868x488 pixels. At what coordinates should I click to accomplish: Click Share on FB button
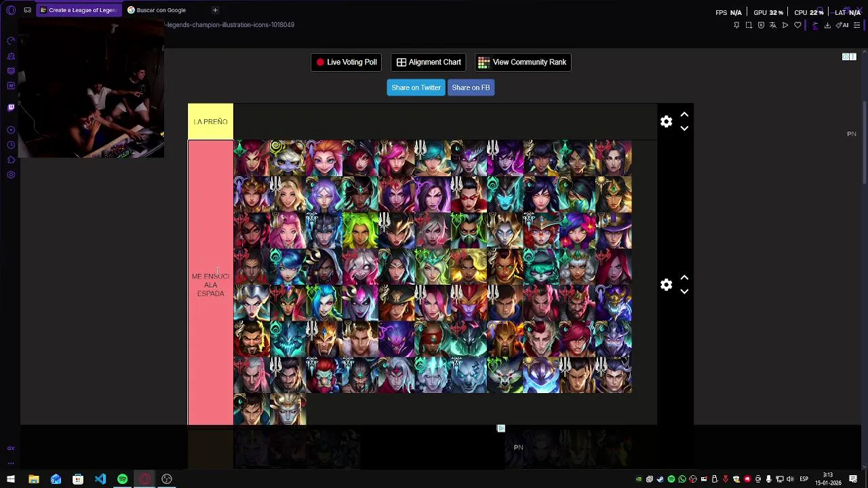[471, 87]
